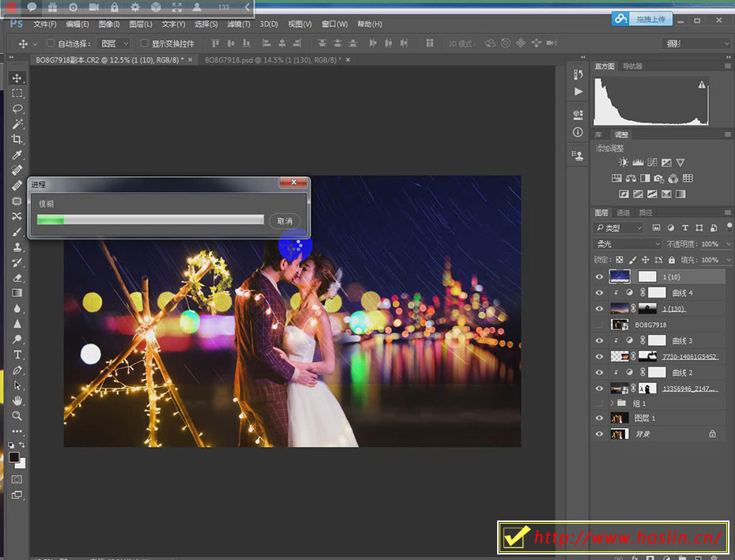Hide the 曲线 4 layer
The height and width of the screenshot is (560, 735).
599,293
